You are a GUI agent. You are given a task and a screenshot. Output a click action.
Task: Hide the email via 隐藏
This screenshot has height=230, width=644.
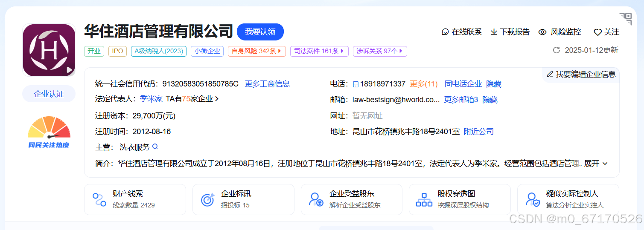coord(490,100)
